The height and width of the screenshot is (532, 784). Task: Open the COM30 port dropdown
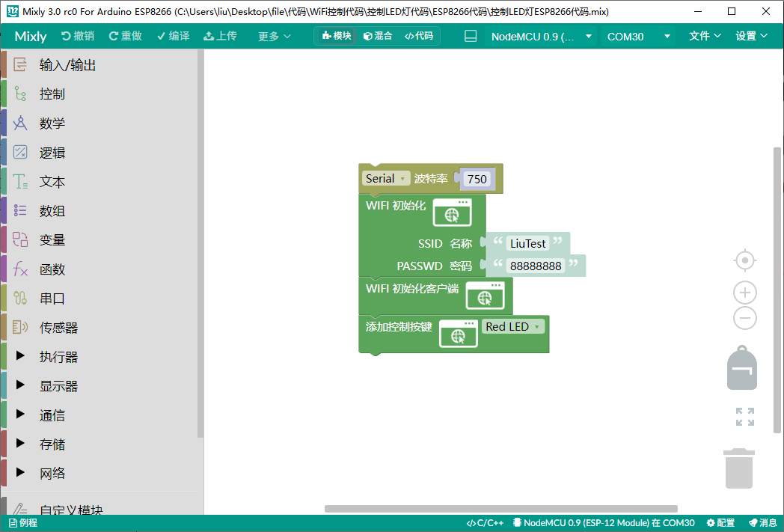click(x=637, y=37)
